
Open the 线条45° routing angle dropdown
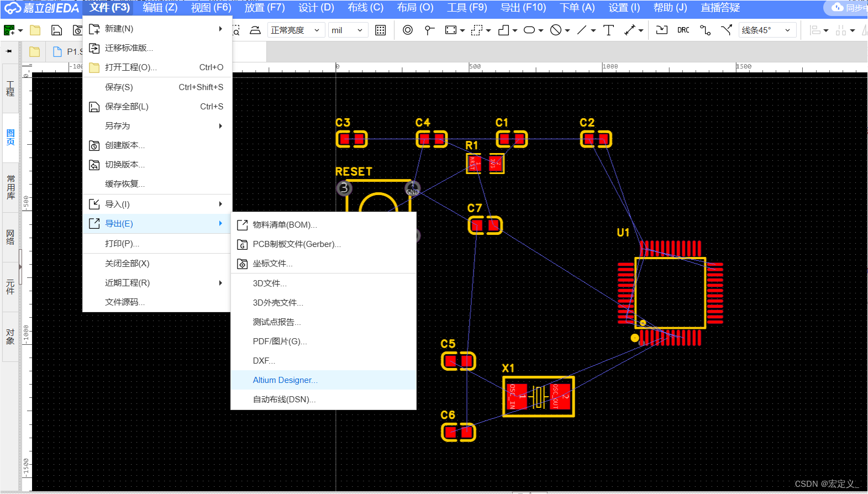[767, 30]
